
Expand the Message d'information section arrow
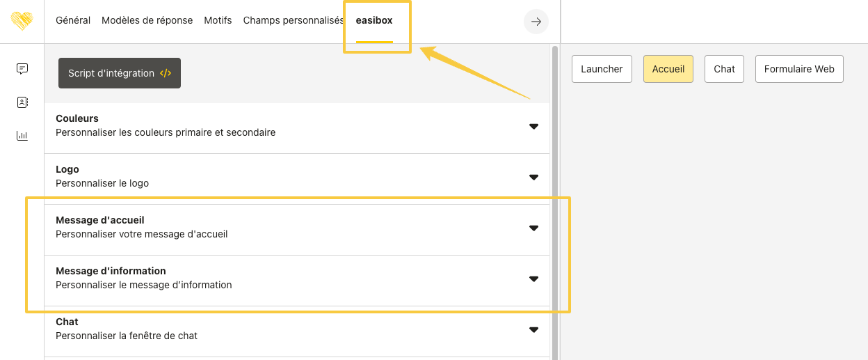[x=533, y=279]
